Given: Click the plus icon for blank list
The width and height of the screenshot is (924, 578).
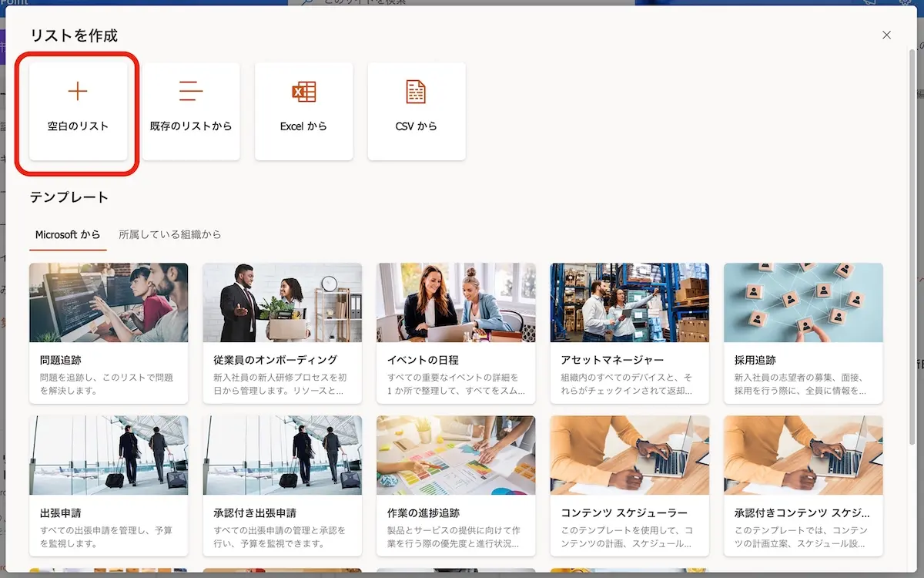Looking at the screenshot, I should [x=78, y=91].
